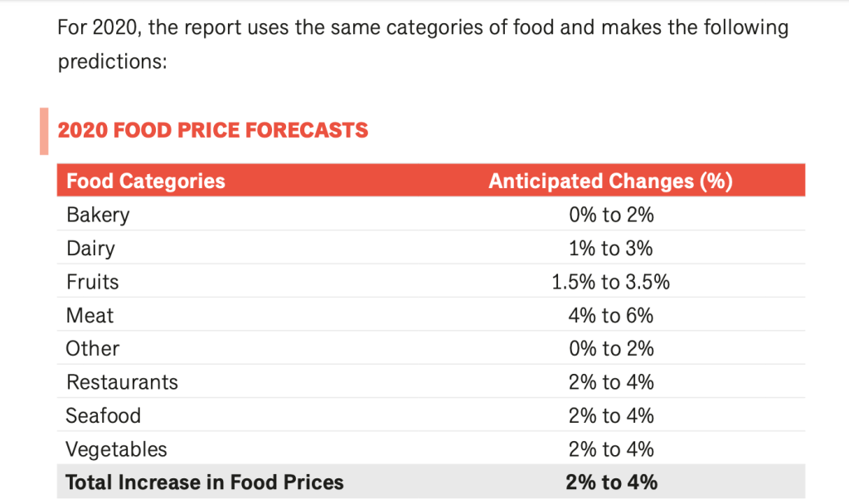Select the Meat row label
Screen dimensions: 849x504
(x=90, y=315)
